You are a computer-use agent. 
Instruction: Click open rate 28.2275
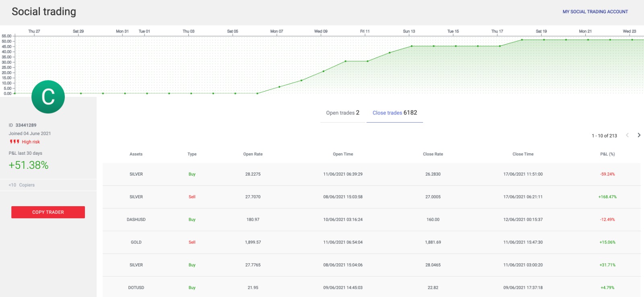(x=253, y=174)
